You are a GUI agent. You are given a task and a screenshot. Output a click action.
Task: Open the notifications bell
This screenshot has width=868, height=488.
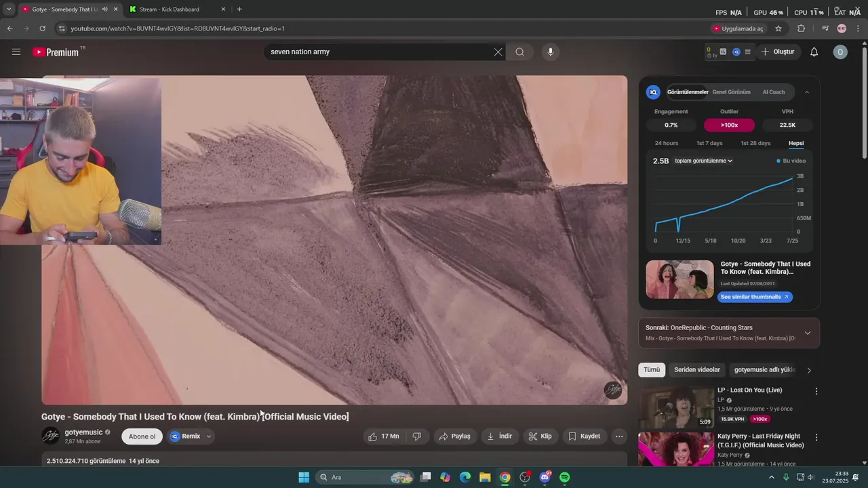coord(814,52)
